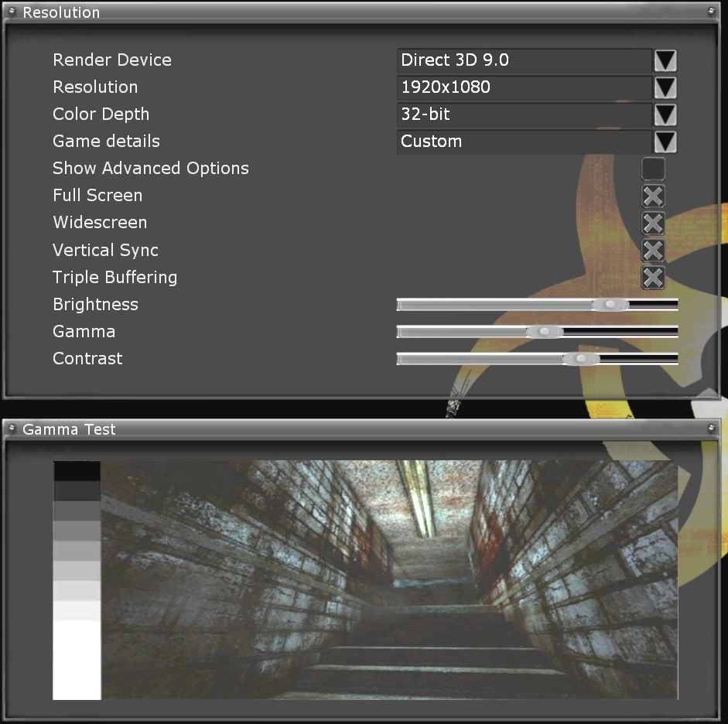Click the Brightness label
The height and width of the screenshot is (724, 728).
[x=95, y=305]
